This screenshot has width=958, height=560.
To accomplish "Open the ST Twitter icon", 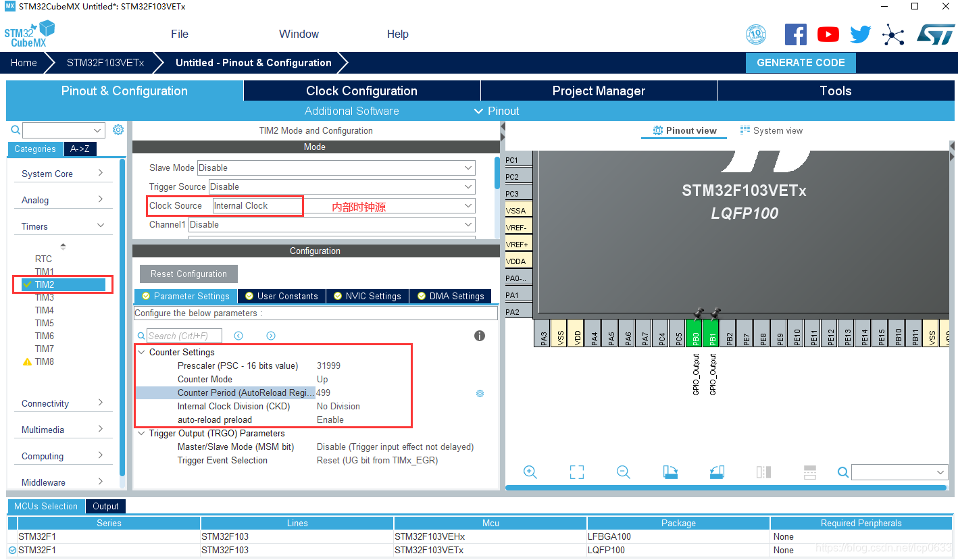I will [x=861, y=34].
